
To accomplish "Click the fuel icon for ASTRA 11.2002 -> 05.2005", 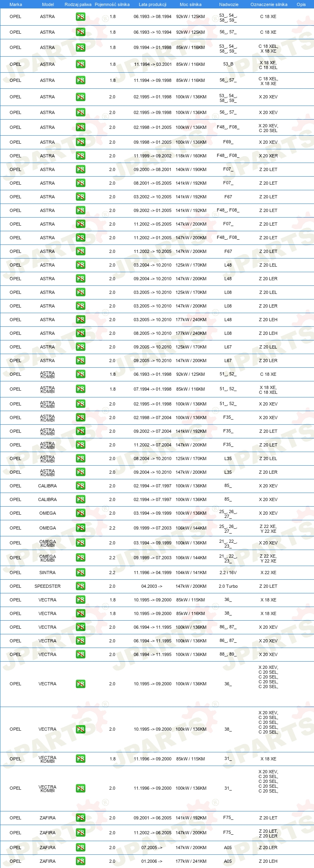I will point(80,224).
